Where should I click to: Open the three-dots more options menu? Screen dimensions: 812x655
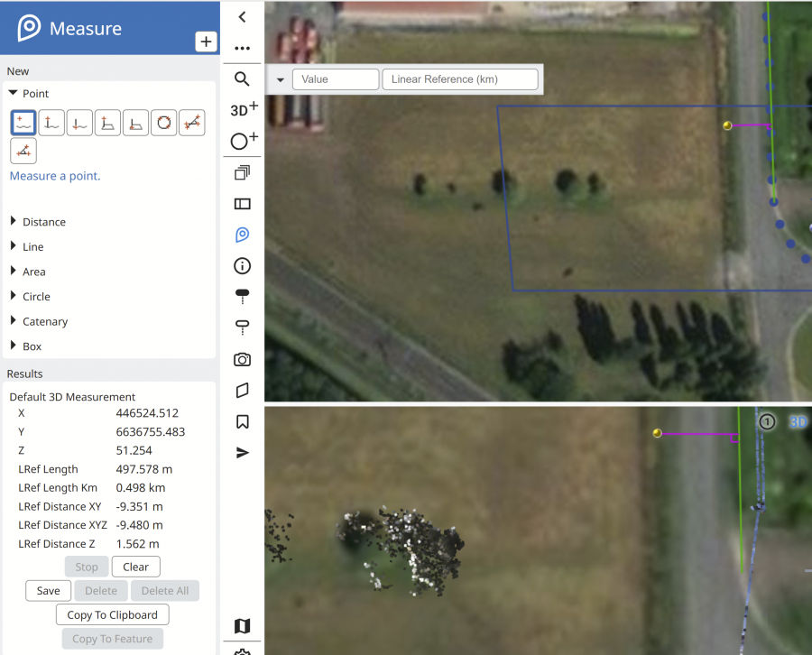pyautogui.click(x=242, y=48)
